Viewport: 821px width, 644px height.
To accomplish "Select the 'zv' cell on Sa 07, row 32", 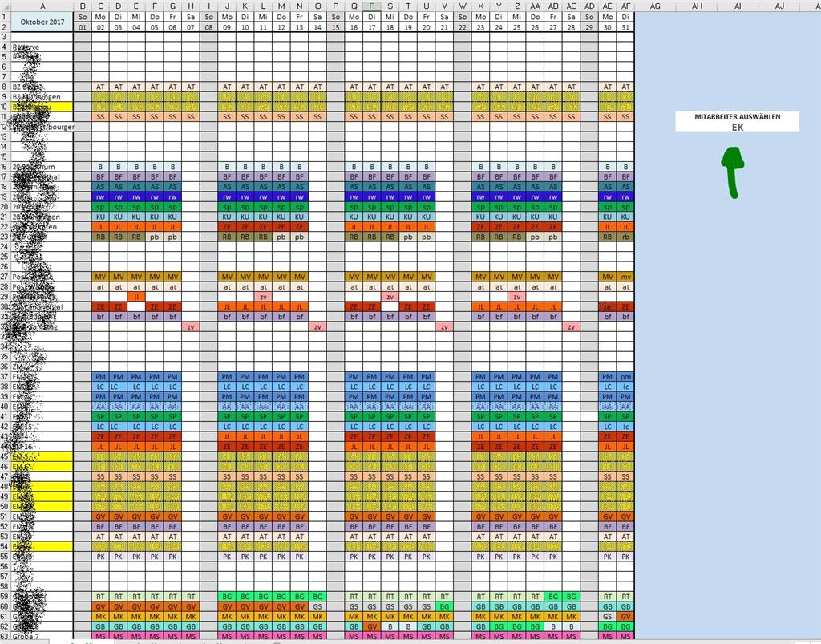I will pyautogui.click(x=191, y=326).
